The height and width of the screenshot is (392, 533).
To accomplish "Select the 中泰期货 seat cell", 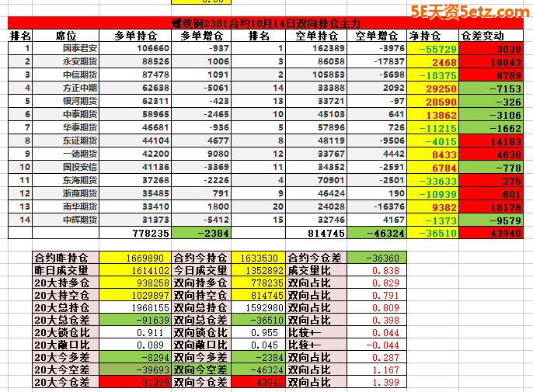I will tap(65, 114).
